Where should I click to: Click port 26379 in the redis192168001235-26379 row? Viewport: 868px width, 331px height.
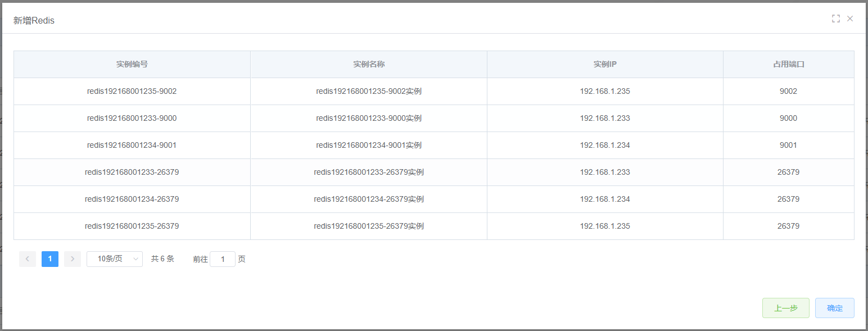click(x=789, y=226)
